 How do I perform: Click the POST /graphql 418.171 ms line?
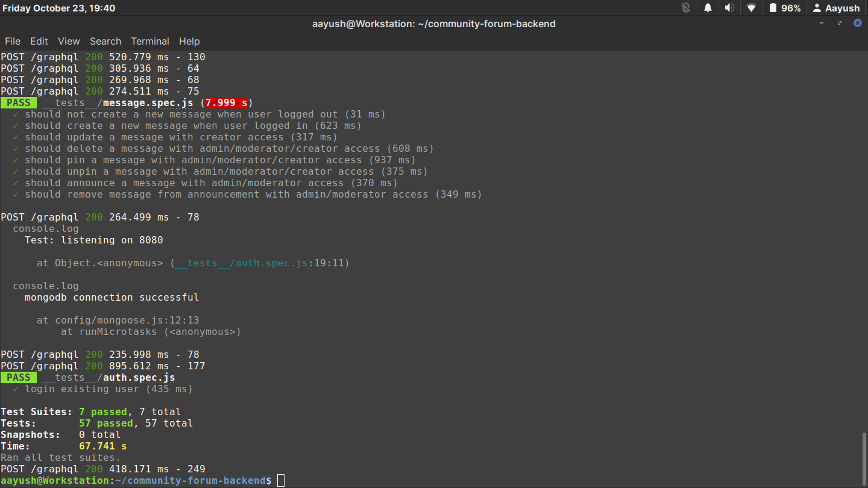click(103, 469)
